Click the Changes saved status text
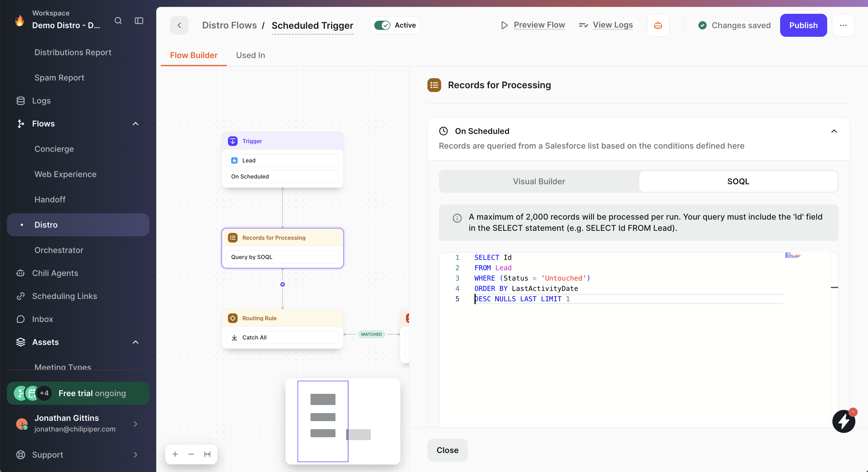Image resolution: width=868 pixels, height=472 pixels. click(x=741, y=25)
